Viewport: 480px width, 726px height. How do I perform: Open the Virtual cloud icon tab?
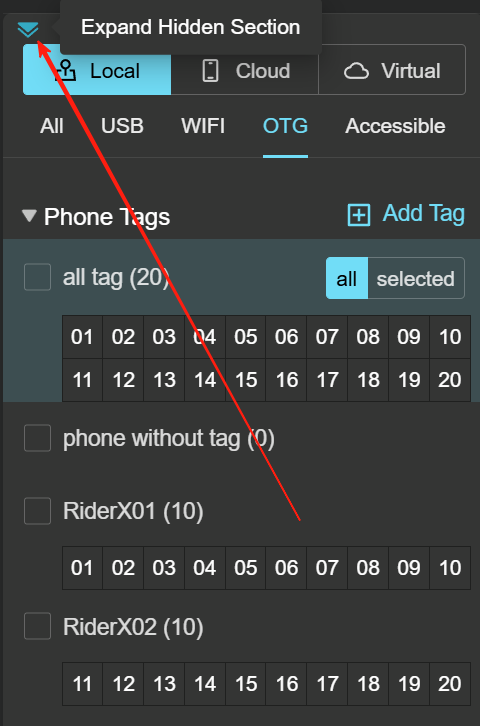tap(392, 70)
